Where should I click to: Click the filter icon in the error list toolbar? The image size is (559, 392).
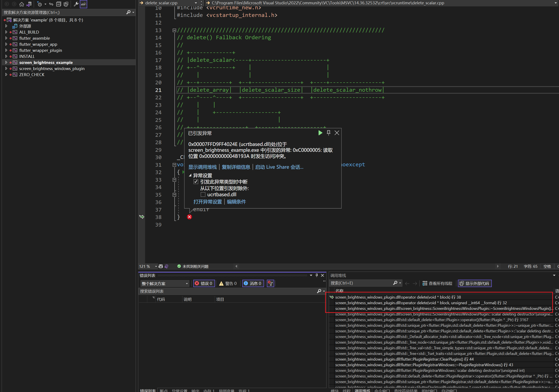tap(270, 283)
